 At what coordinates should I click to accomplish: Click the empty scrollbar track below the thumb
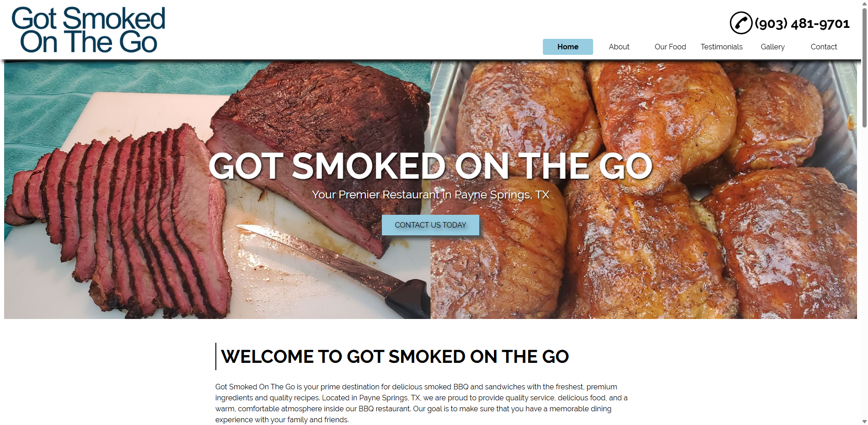coord(864,274)
